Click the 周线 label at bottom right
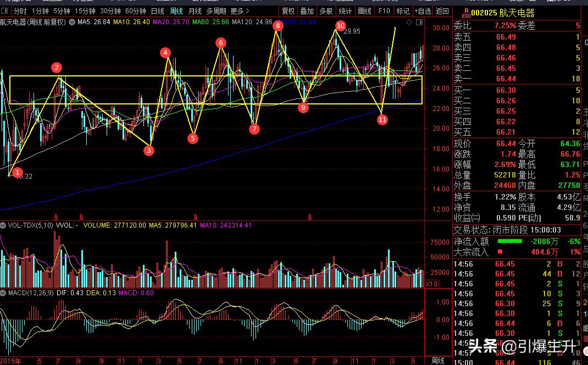The height and width of the screenshot is (365, 588). pyautogui.click(x=438, y=361)
